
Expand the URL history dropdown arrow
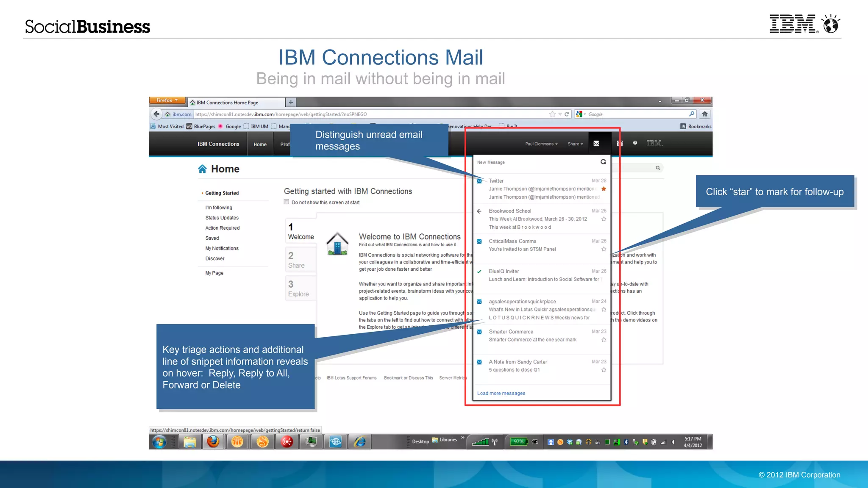pyautogui.click(x=560, y=114)
